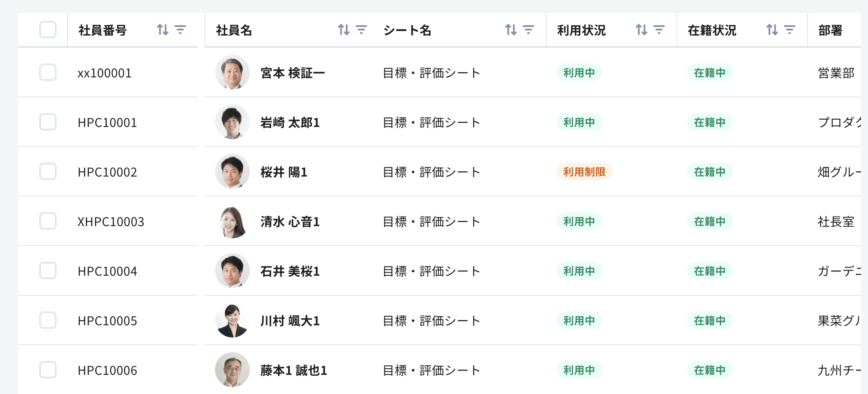Check the row for xx100001
Image resolution: width=868 pixels, height=394 pixels.
pyautogui.click(x=48, y=72)
